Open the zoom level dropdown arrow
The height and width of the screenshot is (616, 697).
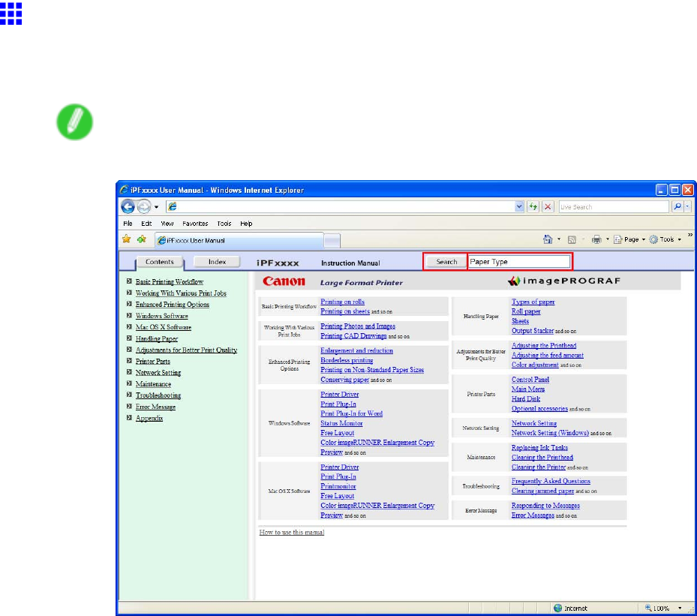[680, 608]
